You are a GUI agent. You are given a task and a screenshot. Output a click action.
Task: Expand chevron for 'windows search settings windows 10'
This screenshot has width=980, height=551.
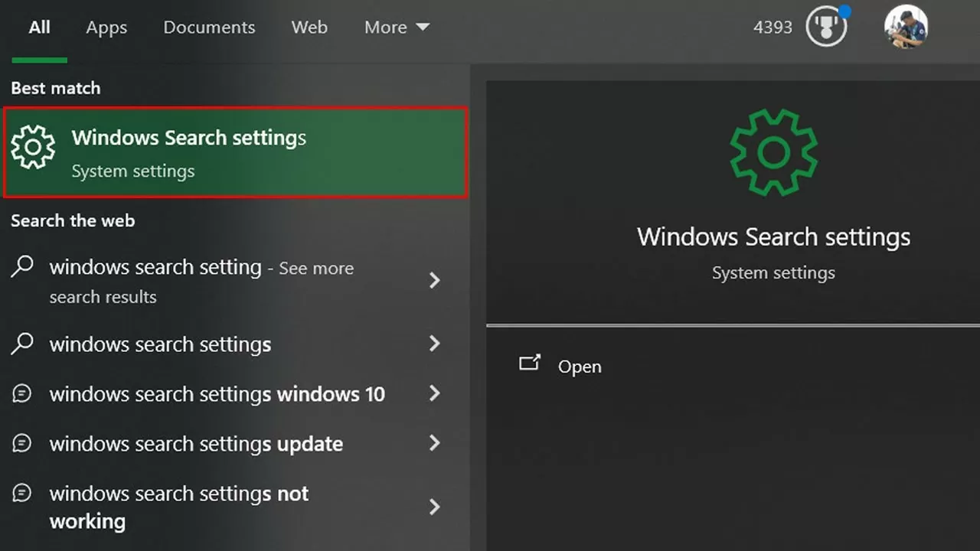pyautogui.click(x=435, y=394)
